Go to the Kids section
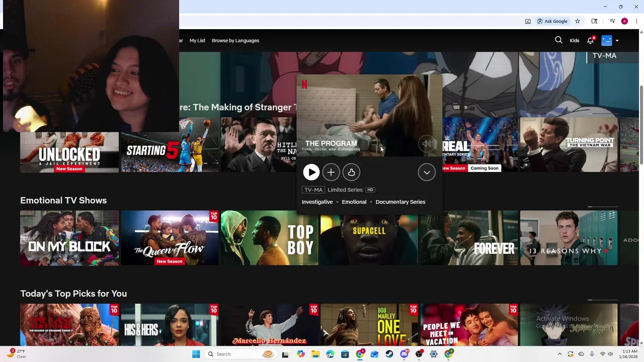 (x=574, y=41)
